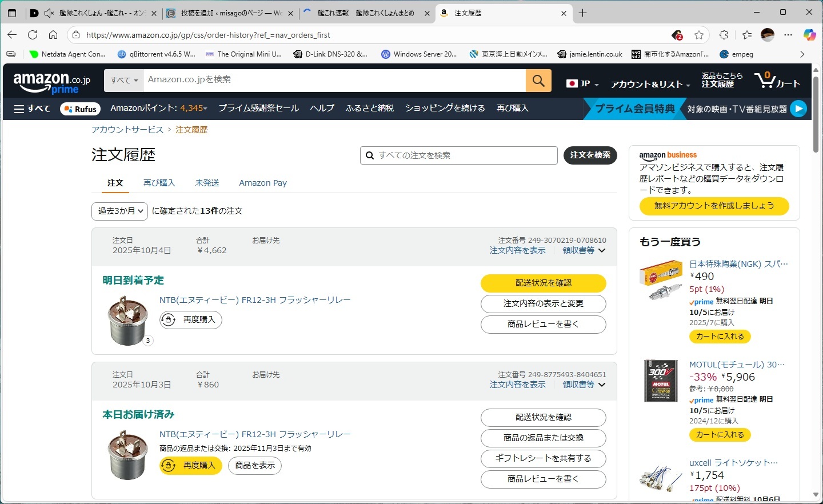The image size is (823, 504).
Task: Click the orange search magnifier button
Action: click(x=538, y=81)
